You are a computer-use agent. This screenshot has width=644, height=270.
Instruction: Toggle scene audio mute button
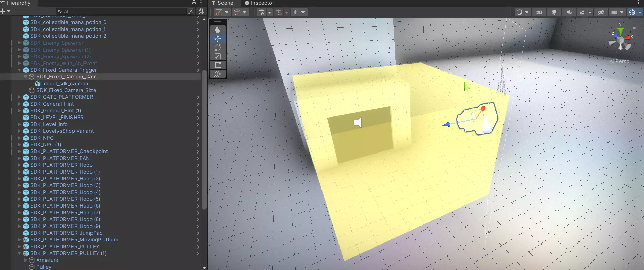pos(569,12)
